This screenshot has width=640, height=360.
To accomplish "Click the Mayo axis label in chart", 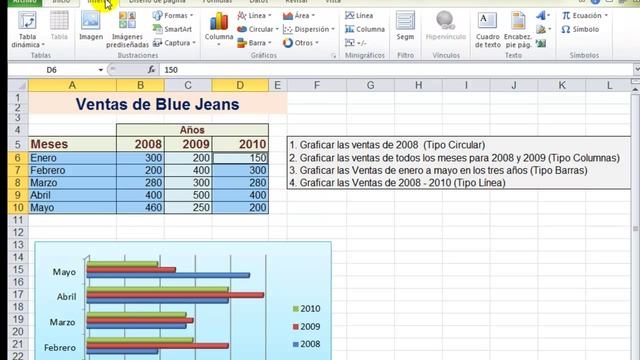I will [x=64, y=272].
